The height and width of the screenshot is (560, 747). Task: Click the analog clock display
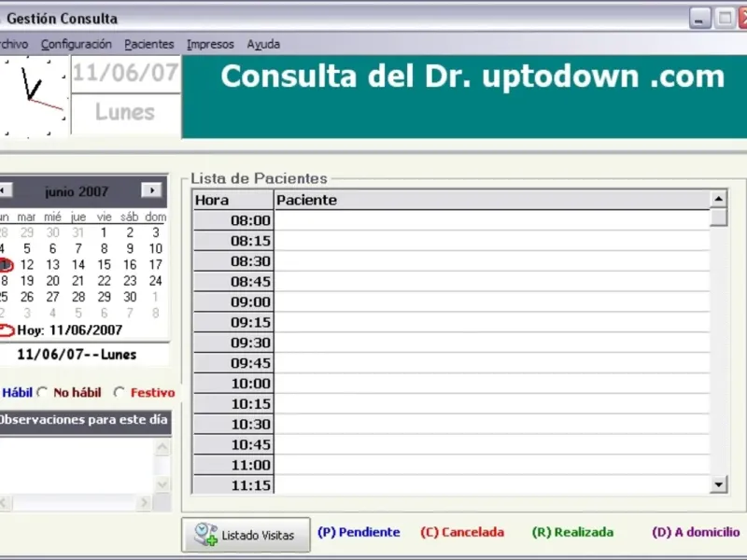point(34,97)
